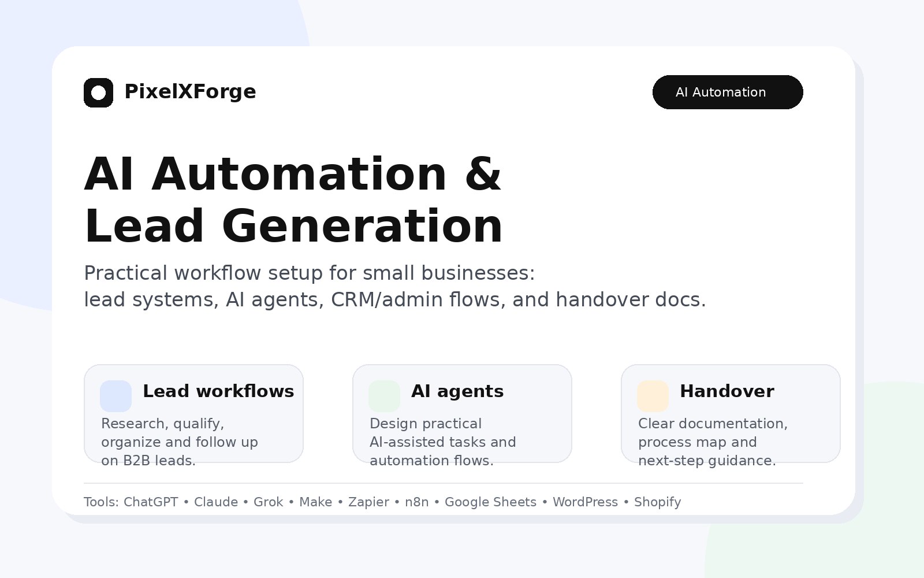
Task: Click the orange Handover icon
Action: click(653, 396)
